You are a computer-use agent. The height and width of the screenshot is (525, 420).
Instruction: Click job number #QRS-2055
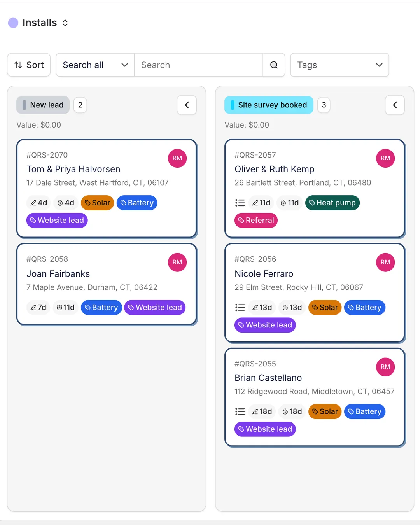click(x=255, y=364)
